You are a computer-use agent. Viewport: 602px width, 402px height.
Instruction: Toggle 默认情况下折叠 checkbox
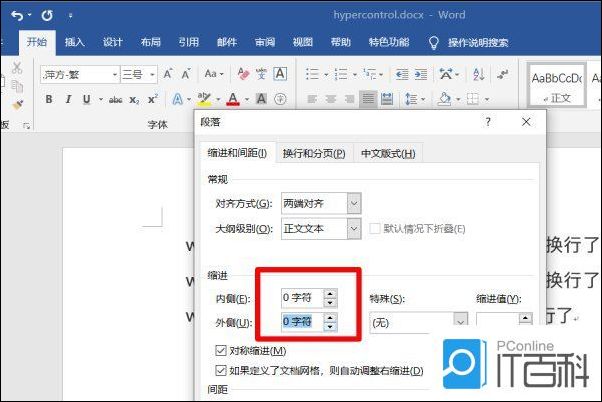tap(374, 229)
